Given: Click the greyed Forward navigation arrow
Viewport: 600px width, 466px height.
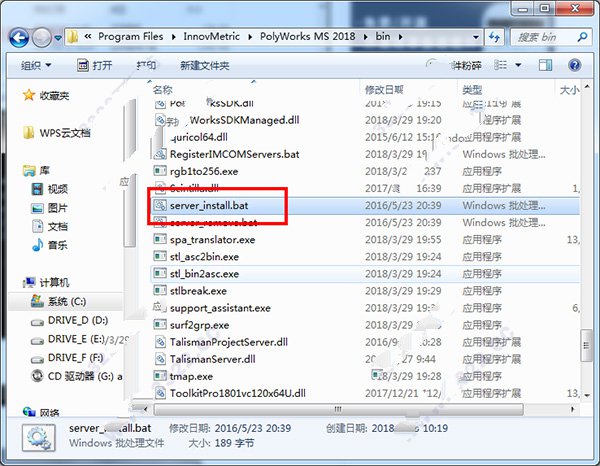Looking at the screenshot, I should 41,37.
